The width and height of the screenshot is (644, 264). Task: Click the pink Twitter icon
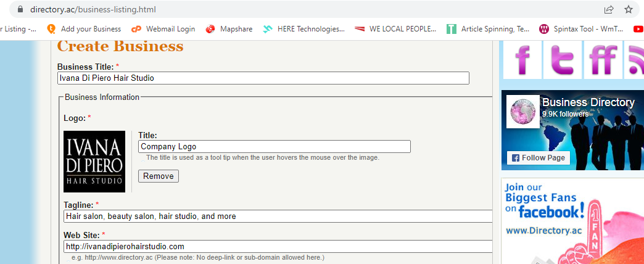pyautogui.click(x=563, y=60)
